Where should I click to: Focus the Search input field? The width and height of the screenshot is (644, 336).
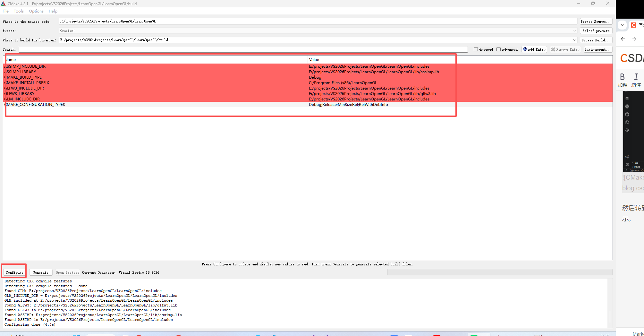(243, 49)
